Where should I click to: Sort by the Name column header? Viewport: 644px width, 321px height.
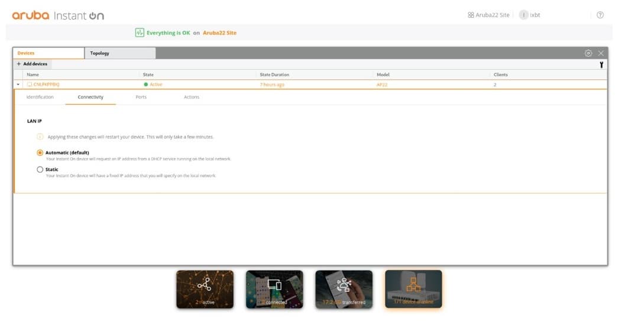click(33, 75)
